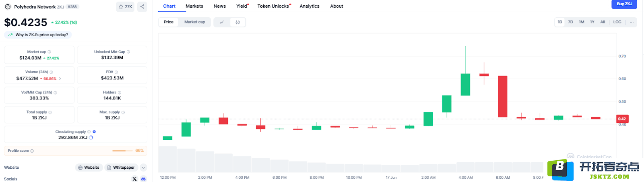Viewport: 644px width, 182px height.
Task: Open the Analytics tab
Action: coord(310,6)
